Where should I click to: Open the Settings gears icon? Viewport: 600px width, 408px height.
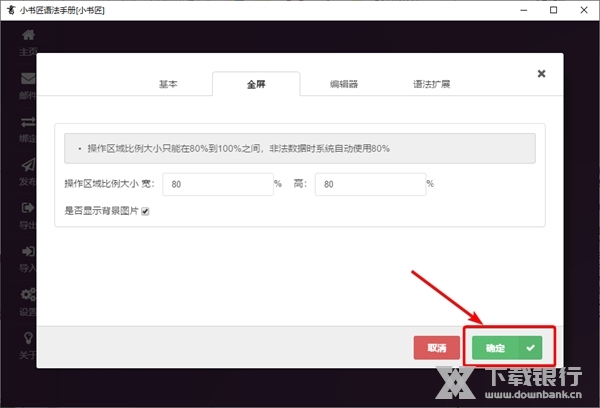point(28,294)
